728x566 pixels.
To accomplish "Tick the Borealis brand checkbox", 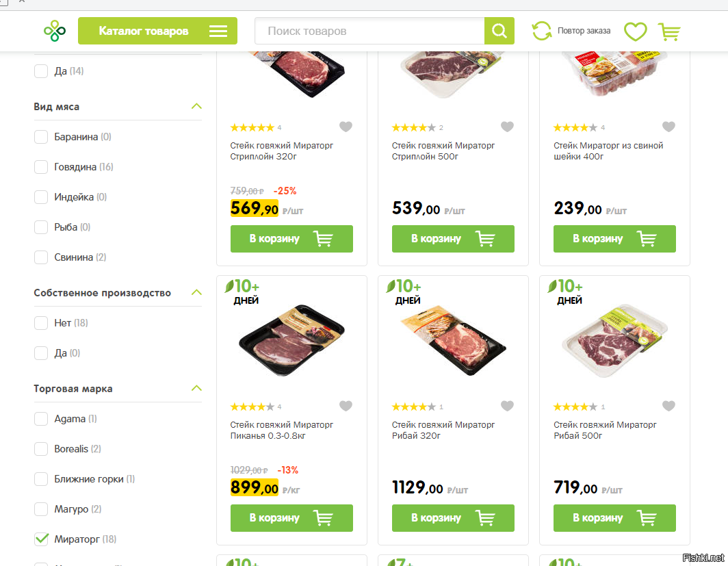I will click(41, 449).
